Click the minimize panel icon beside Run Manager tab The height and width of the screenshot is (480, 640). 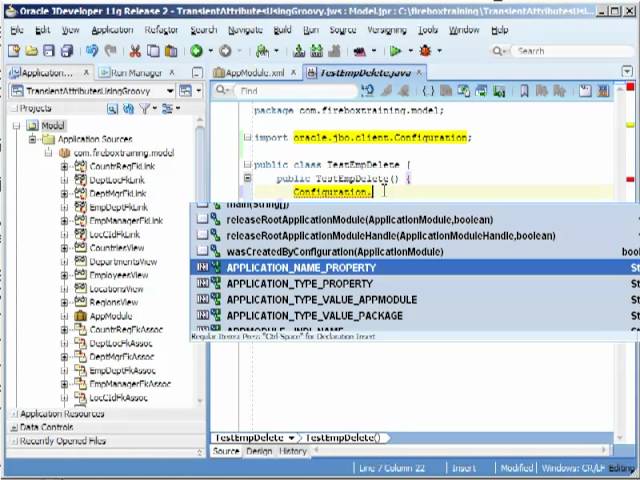click(x=197, y=73)
